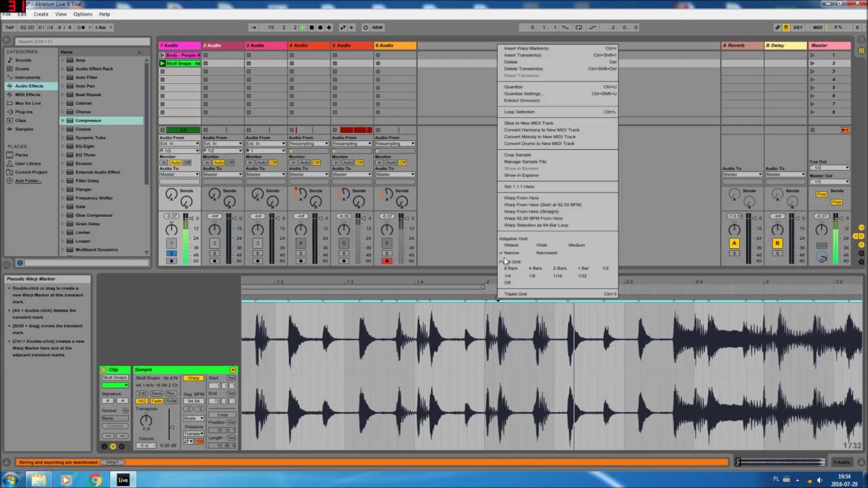Toggle the A Reverb track activator
Screen dimensions: 868x488
tap(734, 243)
